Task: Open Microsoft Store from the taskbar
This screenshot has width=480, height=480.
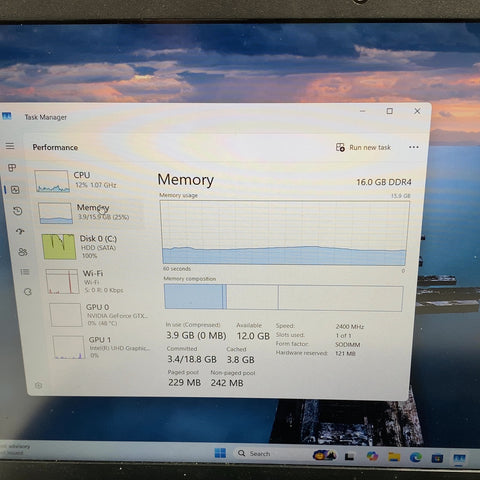Action: 437,458
